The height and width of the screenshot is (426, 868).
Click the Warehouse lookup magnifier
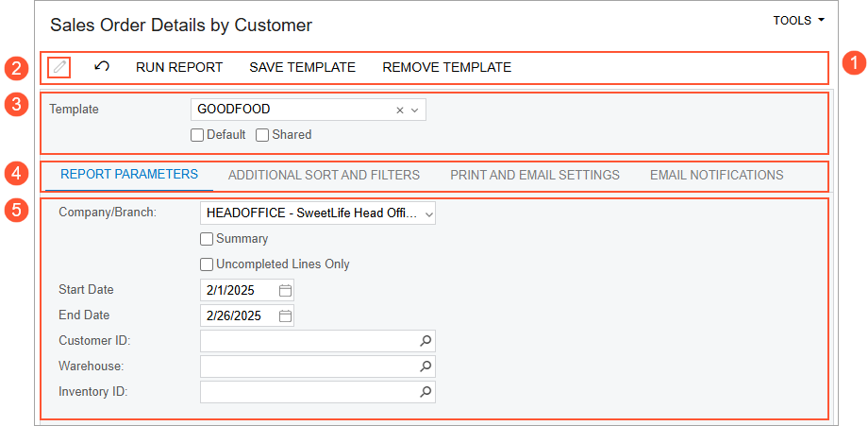tap(426, 366)
